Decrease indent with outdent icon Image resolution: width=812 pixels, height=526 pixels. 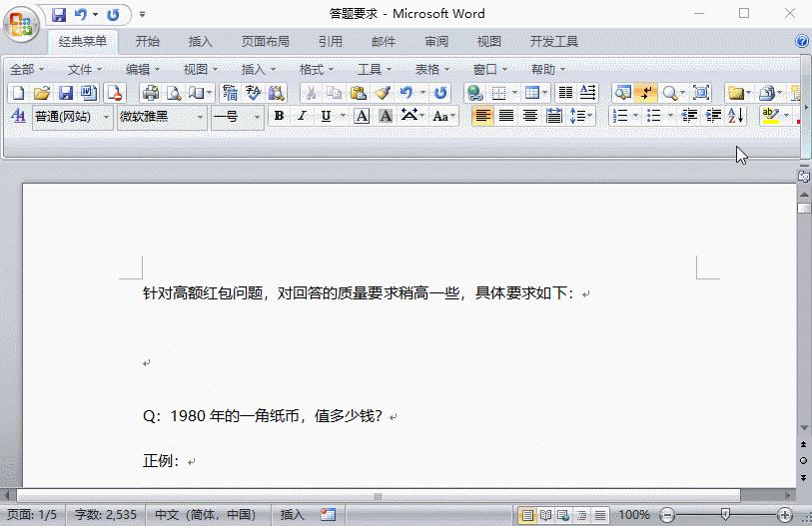pyautogui.click(x=689, y=116)
